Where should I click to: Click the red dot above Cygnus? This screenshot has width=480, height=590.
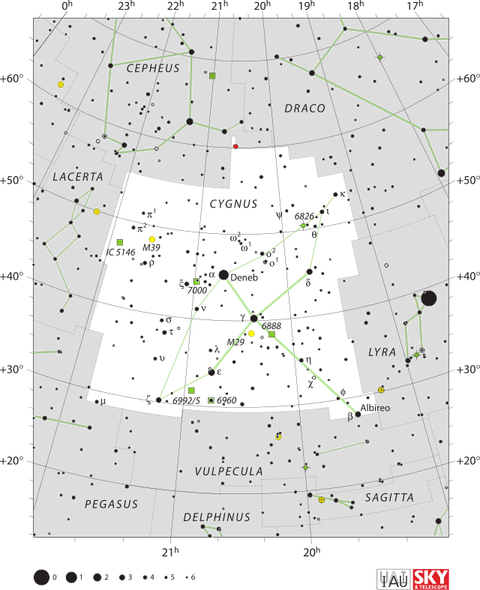(235, 146)
